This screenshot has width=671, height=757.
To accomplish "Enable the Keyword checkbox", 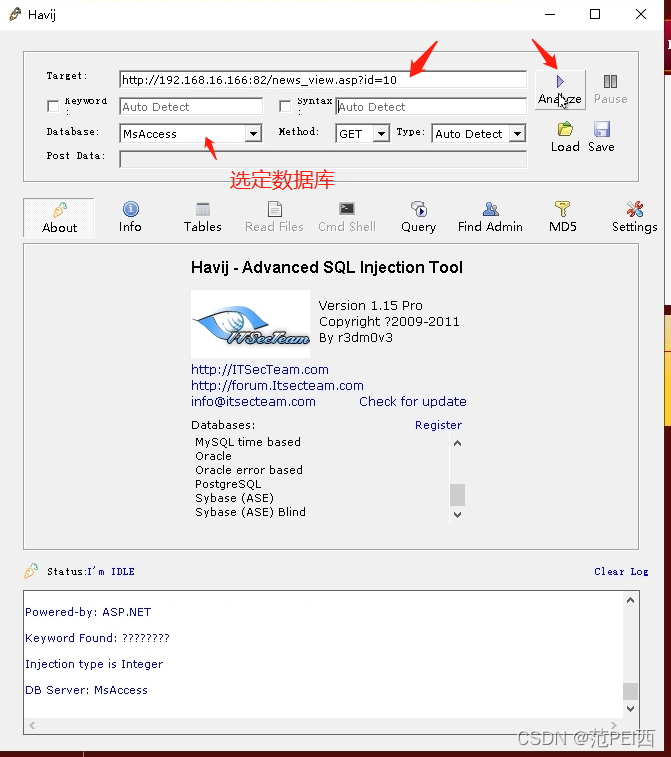I will [x=53, y=106].
